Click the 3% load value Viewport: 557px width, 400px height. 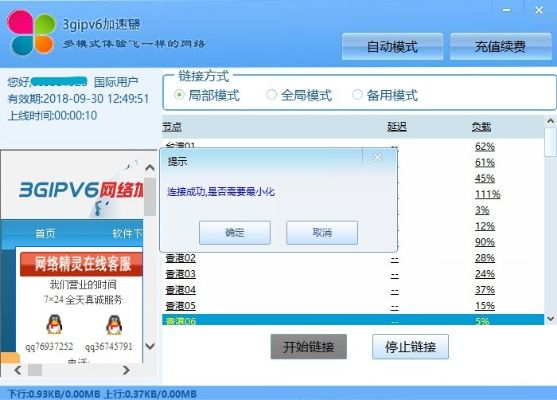point(482,210)
